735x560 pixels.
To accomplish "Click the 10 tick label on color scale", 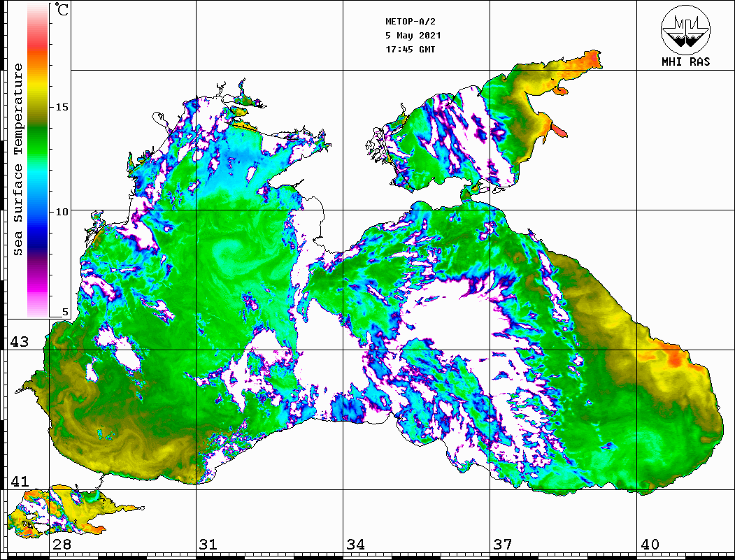I will point(62,212).
